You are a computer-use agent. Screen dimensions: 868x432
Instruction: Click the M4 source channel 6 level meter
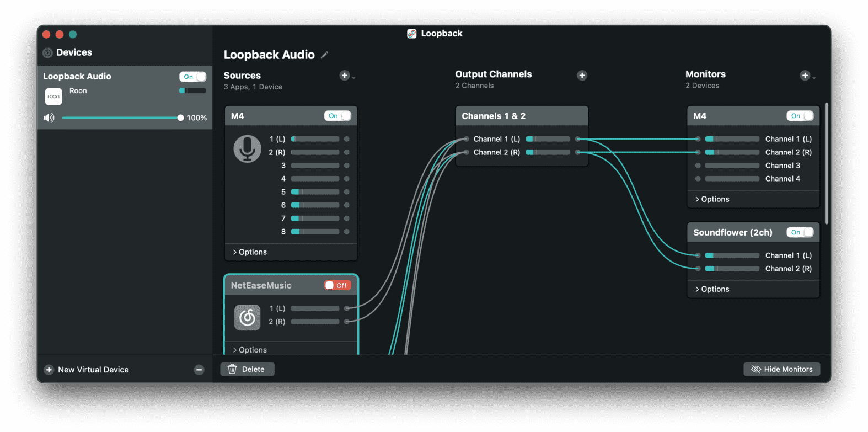point(315,205)
